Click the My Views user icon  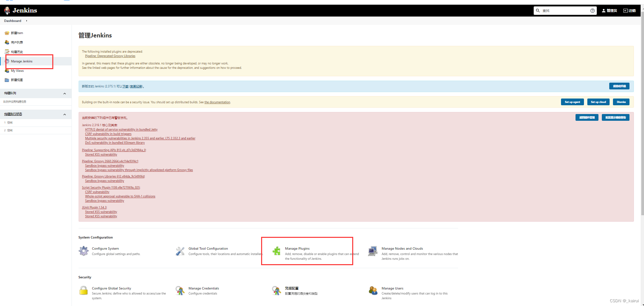7,71
